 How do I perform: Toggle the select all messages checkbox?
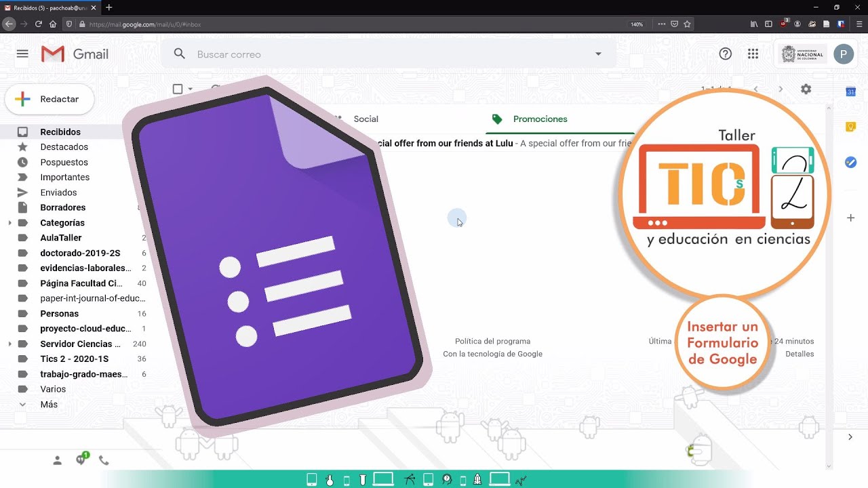click(178, 89)
